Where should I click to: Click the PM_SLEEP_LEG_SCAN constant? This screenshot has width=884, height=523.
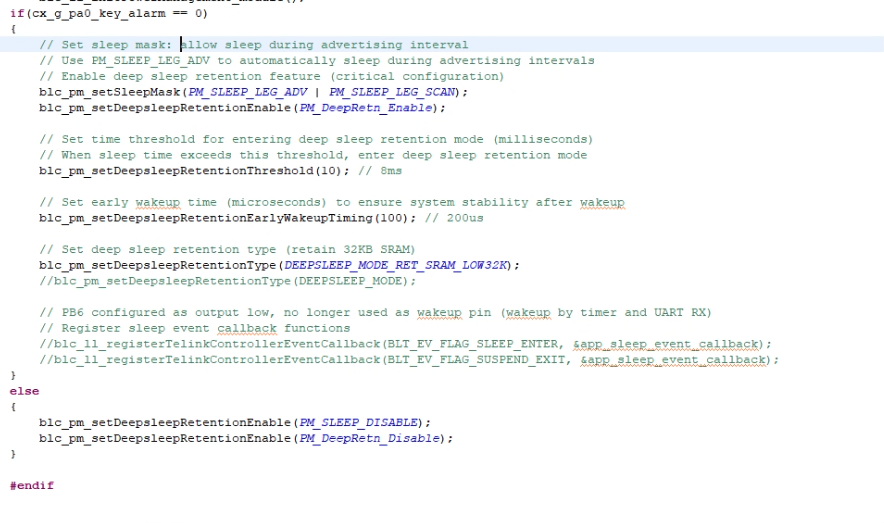392,92
